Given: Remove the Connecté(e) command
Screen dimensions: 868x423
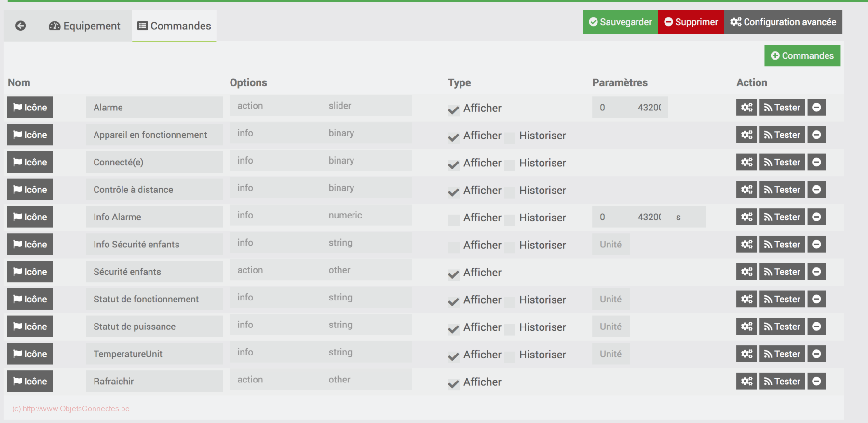Looking at the screenshot, I should click(816, 162).
